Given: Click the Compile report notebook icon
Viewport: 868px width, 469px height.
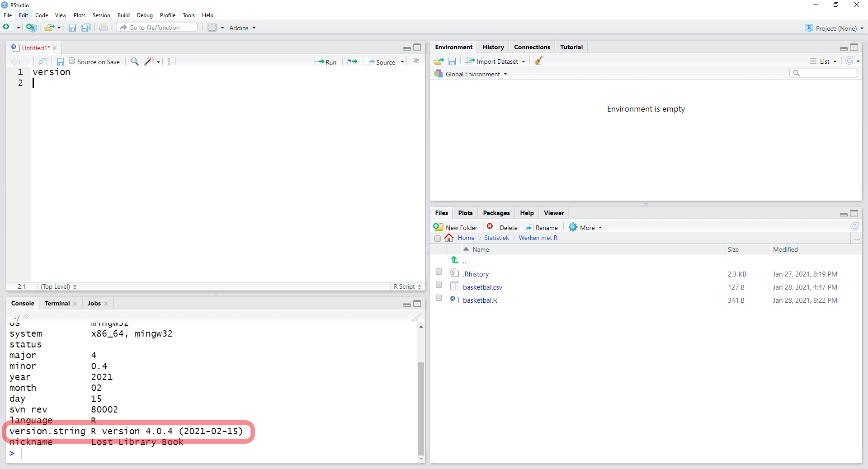Looking at the screenshot, I should [172, 61].
